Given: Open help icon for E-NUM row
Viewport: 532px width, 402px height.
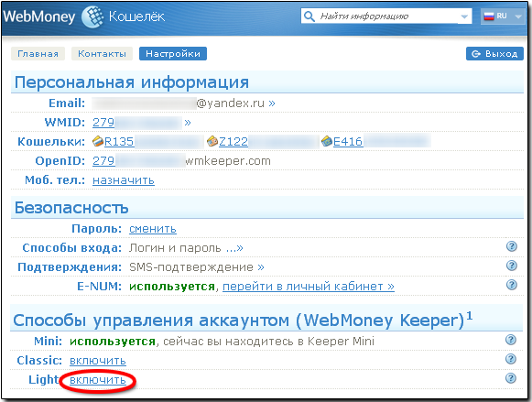Looking at the screenshot, I should click(511, 285).
